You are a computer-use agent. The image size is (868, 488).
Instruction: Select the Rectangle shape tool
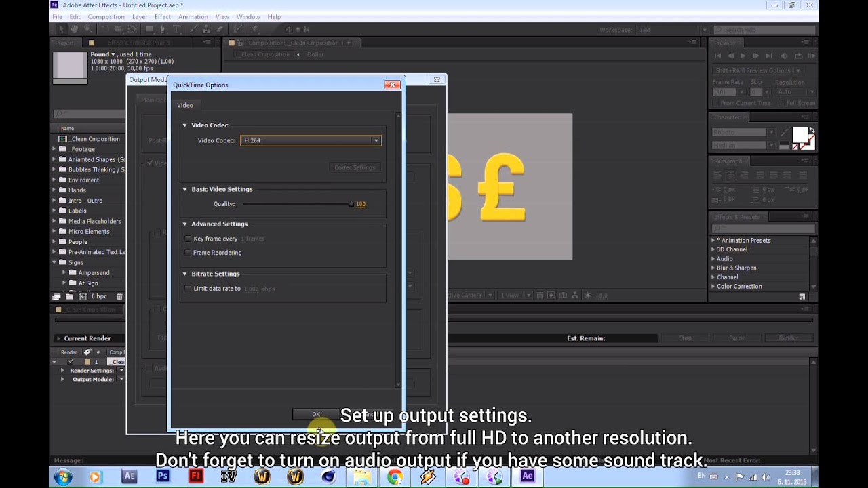coord(149,29)
